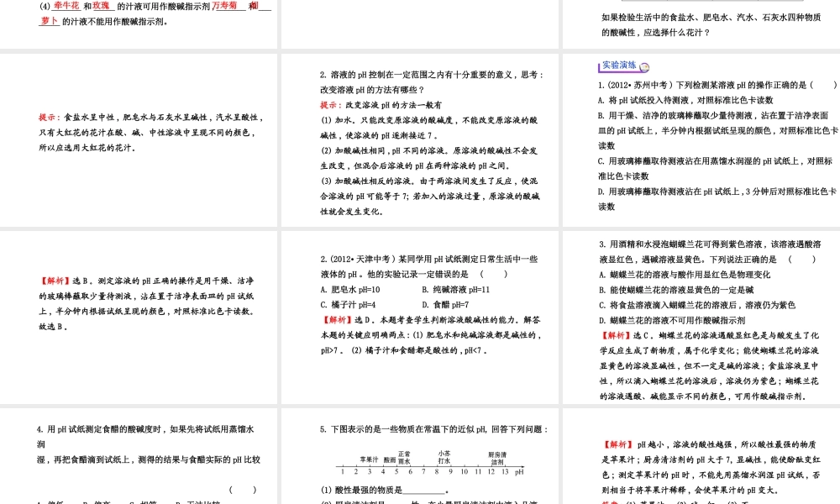
Task: Click option D. 3分钟后对照标准比色卡
Action: pyautogui.click(x=717, y=199)
